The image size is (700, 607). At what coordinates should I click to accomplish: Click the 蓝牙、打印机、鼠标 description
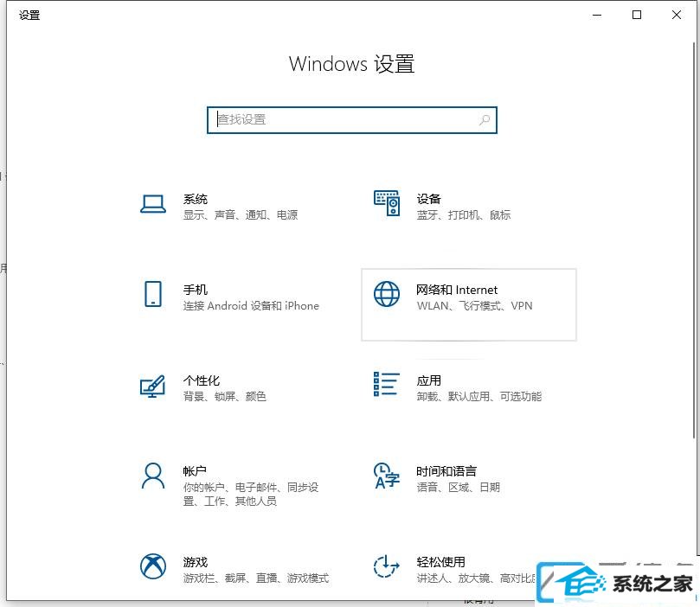[464, 215]
